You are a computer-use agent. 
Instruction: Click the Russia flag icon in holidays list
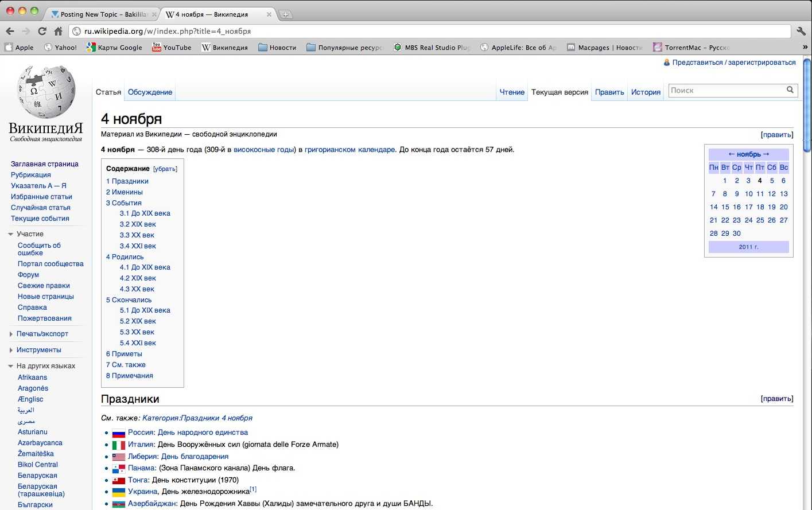coord(119,433)
